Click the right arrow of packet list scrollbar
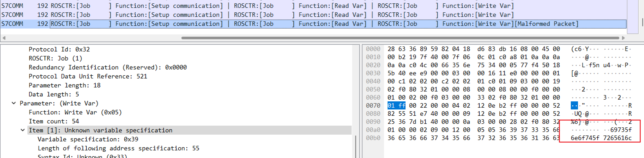 point(623,38)
